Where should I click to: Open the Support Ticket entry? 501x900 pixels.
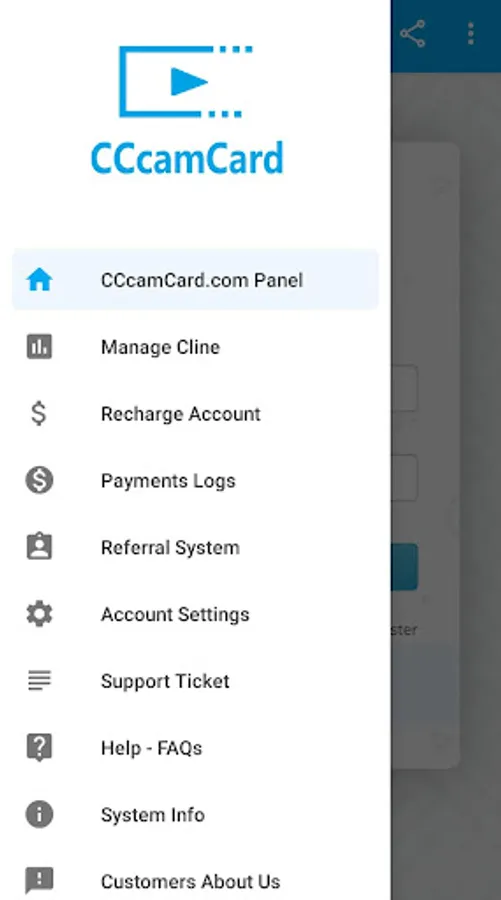click(x=196, y=681)
